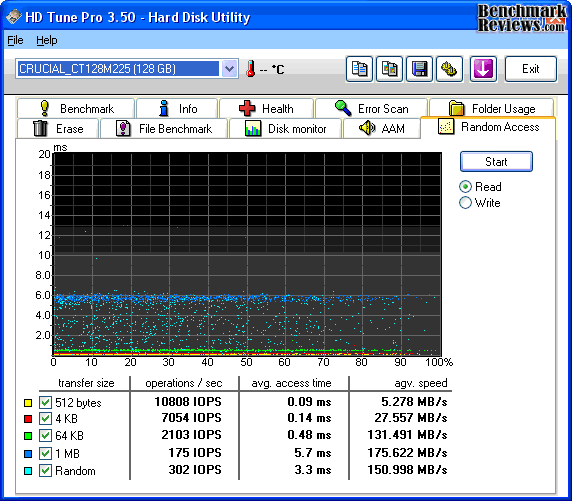Click the 175.622 MB/s speed value
Viewport: 572px width, 501px height.
pos(407,453)
